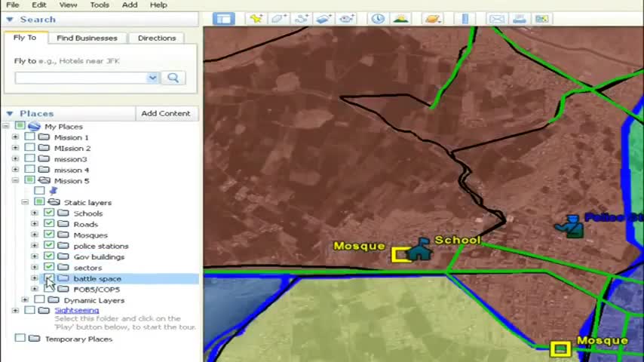Show historical imagery clock
This screenshot has width=644, height=362.
[378, 19]
